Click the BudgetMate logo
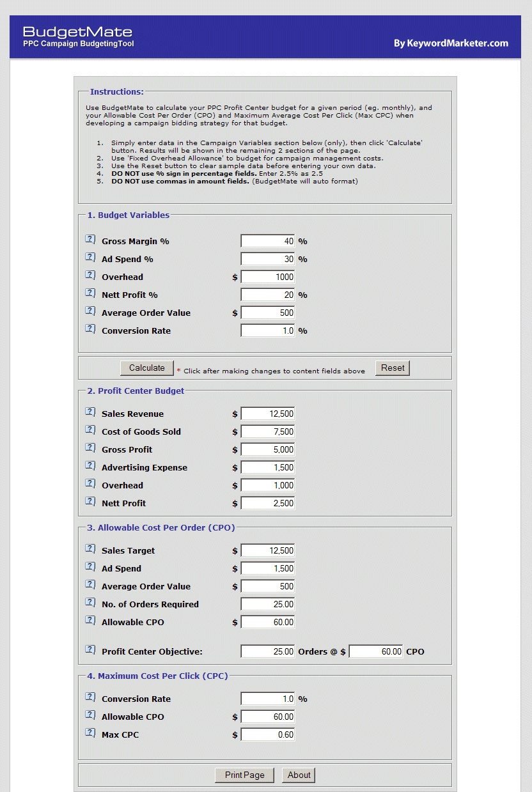532x792 pixels. click(78, 36)
